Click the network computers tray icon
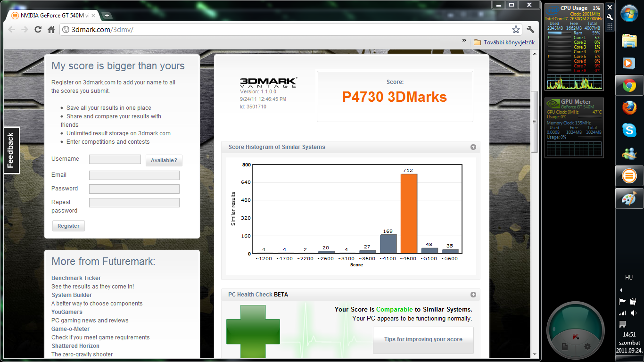The image size is (644, 362). [622, 324]
